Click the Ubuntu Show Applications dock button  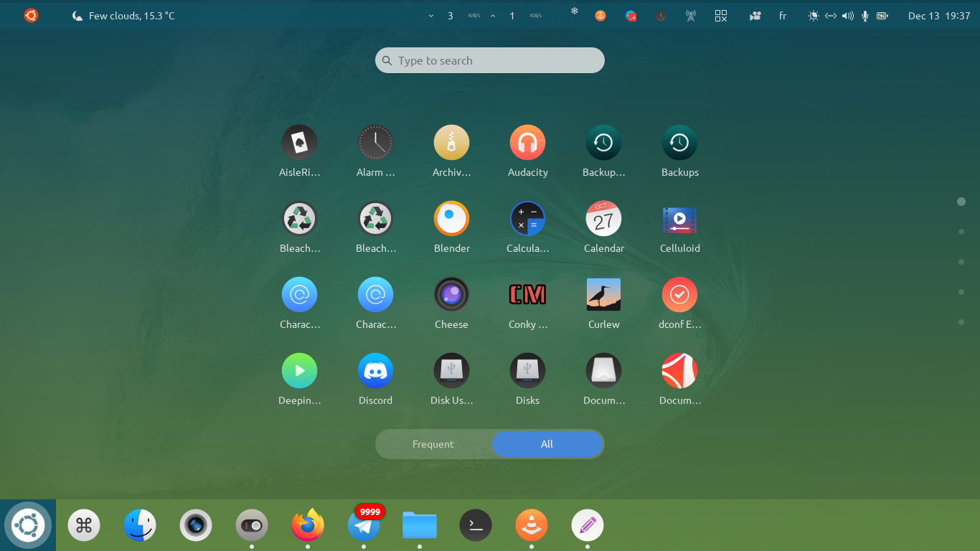point(28,525)
